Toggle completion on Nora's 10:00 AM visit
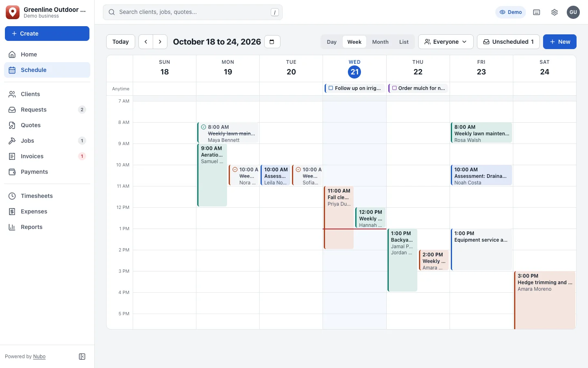 (x=235, y=170)
